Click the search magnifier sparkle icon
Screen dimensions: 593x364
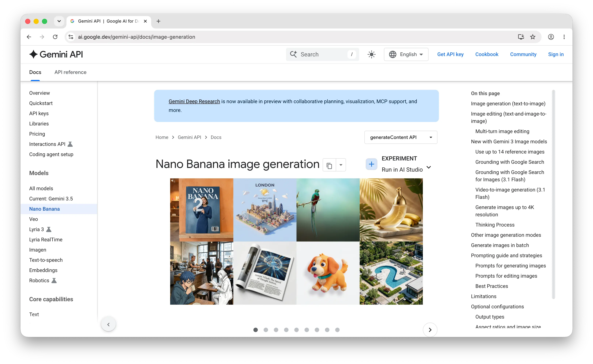pyautogui.click(x=293, y=54)
